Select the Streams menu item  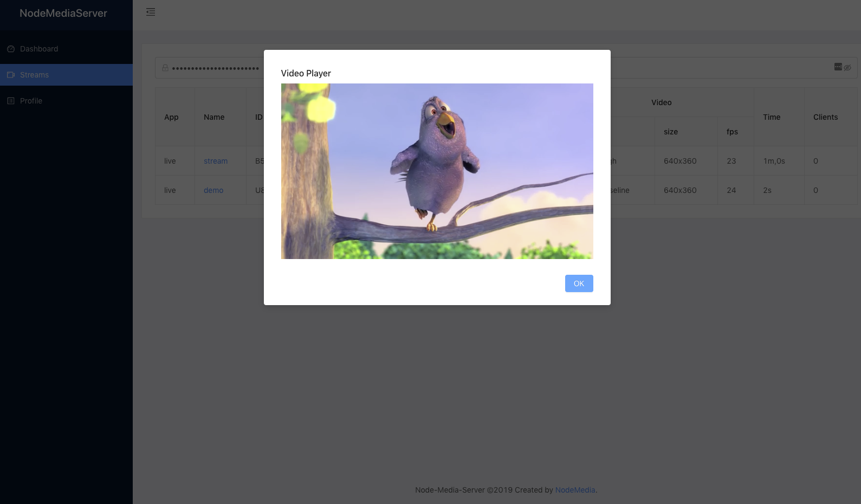[66, 75]
